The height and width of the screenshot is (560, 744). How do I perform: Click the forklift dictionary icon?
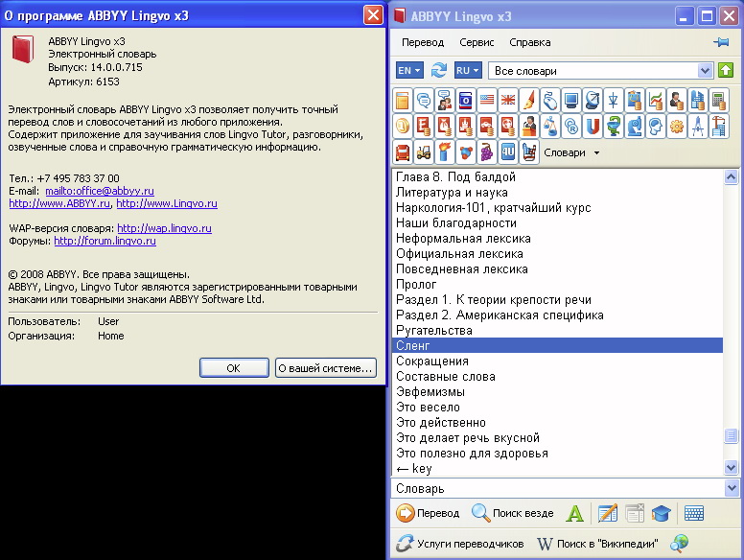(423, 152)
